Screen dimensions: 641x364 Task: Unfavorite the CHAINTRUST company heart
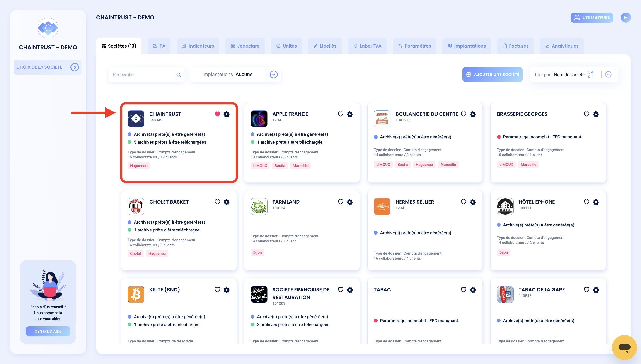(217, 114)
